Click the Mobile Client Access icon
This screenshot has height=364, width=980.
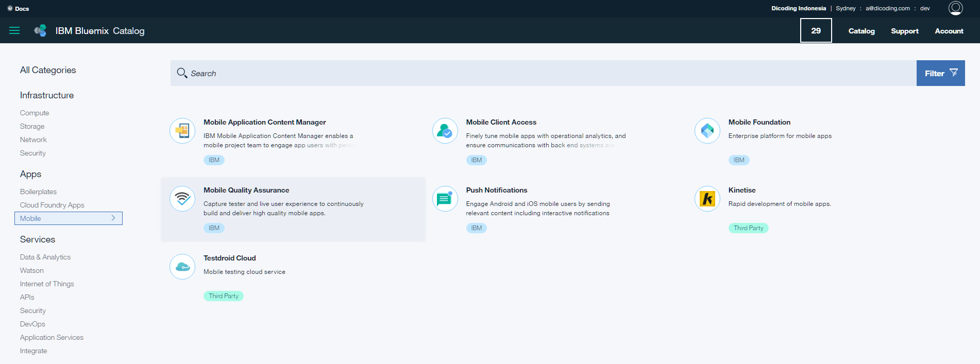click(x=445, y=131)
